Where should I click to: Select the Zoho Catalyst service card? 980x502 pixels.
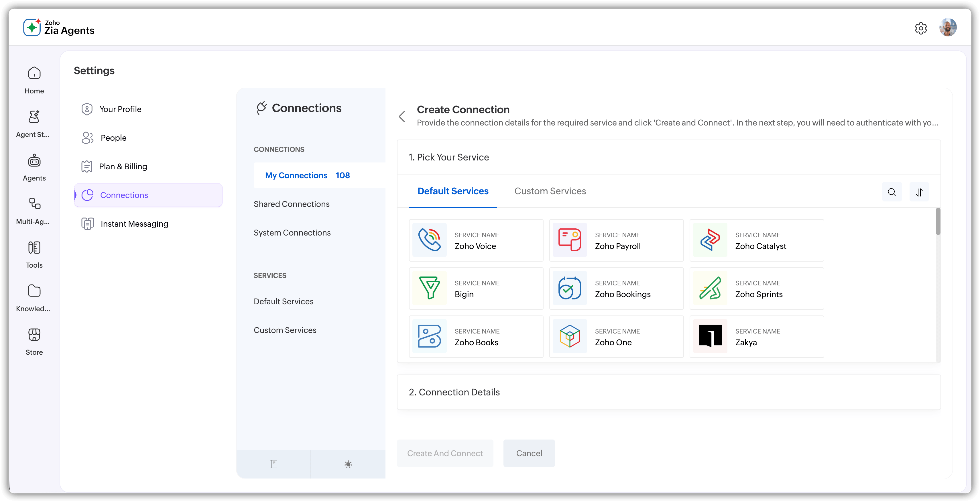(756, 240)
